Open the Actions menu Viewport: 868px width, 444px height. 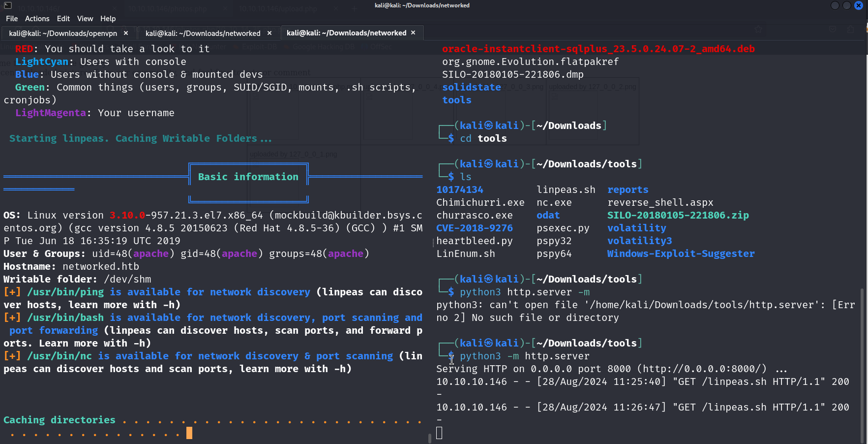[37, 19]
